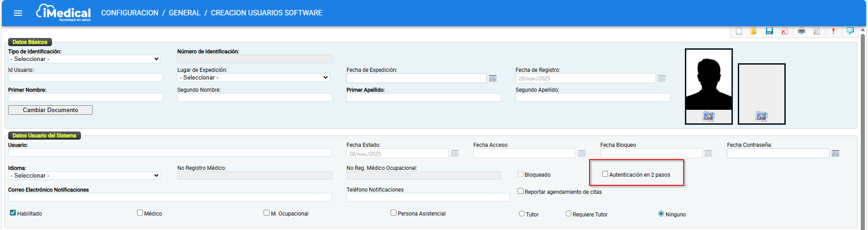This screenshot has width=868, height=230.
Task: Select the Requiere Tutor radio option
Action: pyautogui.click(x=568, y=214)
